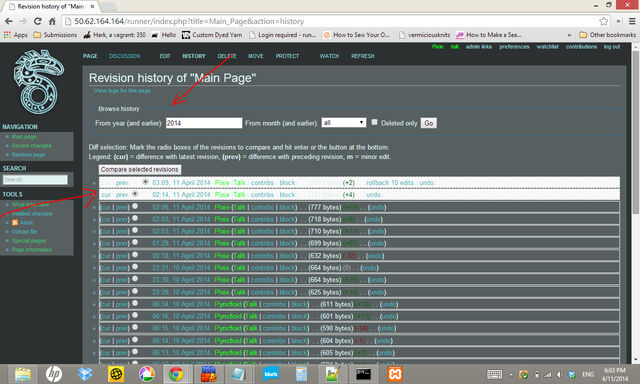Select radio button for the 632 bytes revision
The width and height of the screenshot is (640, 384).
click(x=135, y=255)
